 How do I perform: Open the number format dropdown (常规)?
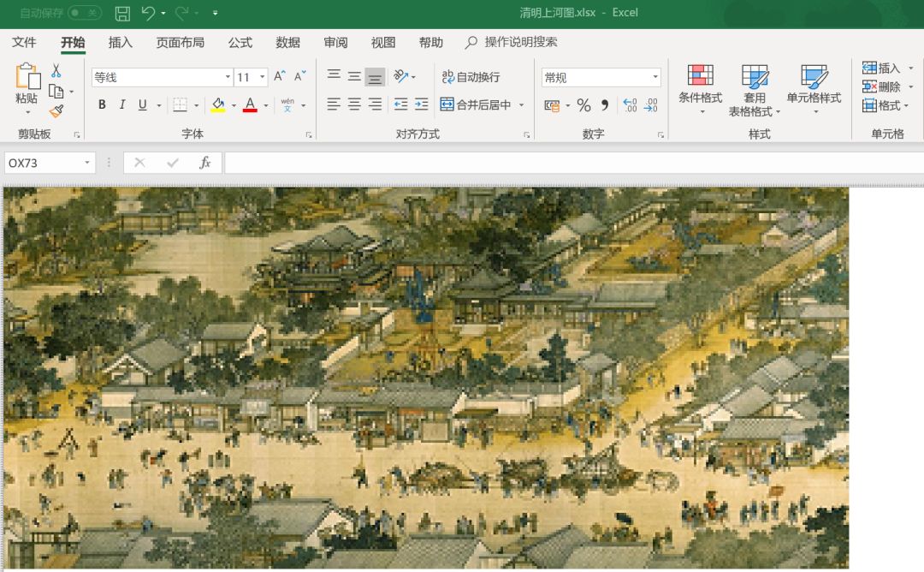pos(654,77)
